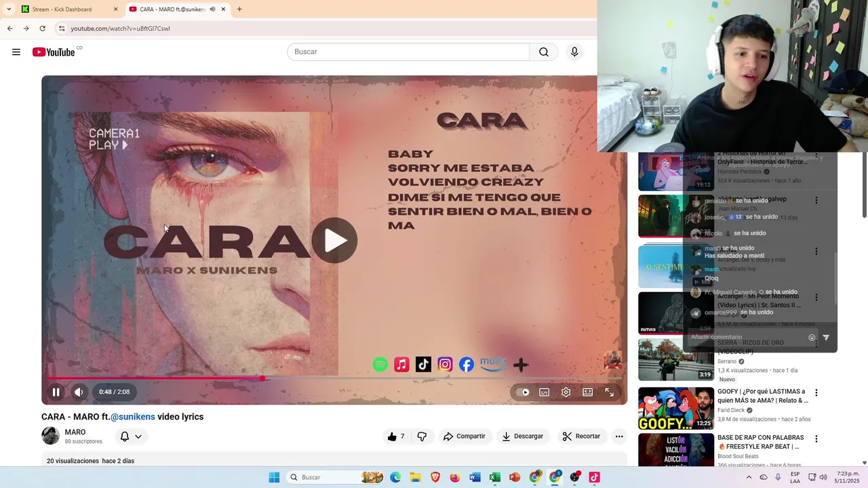Viewport: 868px width, 488px height.
Task: Go back in browser history
Action: pyautogui.click(x=9, y=28)
